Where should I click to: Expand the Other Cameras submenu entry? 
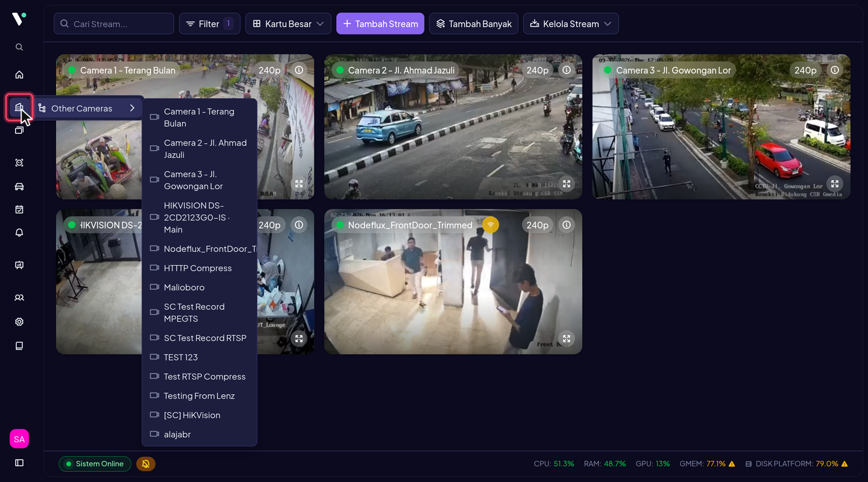tap(87, 108)
